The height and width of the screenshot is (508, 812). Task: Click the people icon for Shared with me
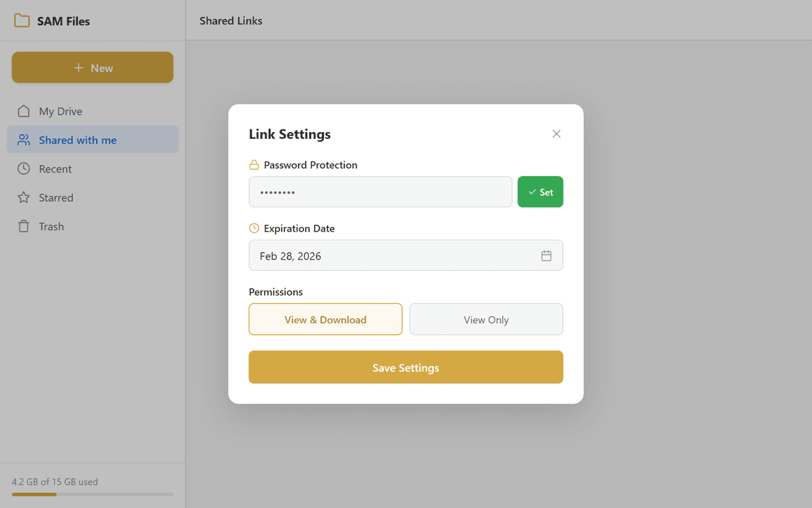coord(24,140)
